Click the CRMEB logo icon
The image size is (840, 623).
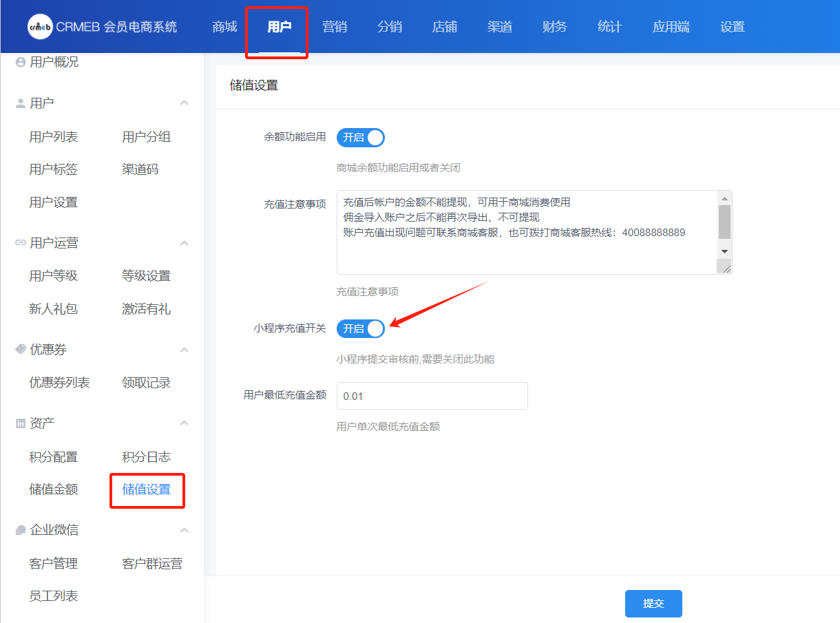40,27
